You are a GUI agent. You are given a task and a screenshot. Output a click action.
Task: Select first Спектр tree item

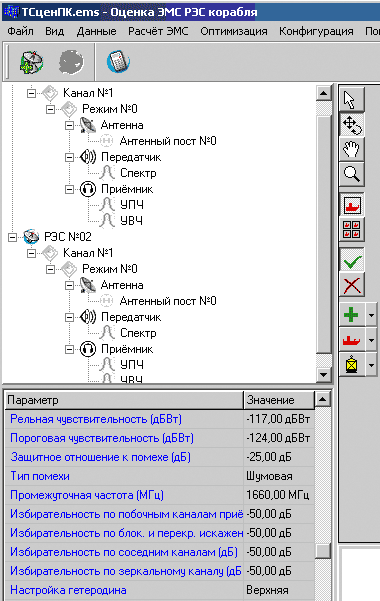(x=138, y=173)
